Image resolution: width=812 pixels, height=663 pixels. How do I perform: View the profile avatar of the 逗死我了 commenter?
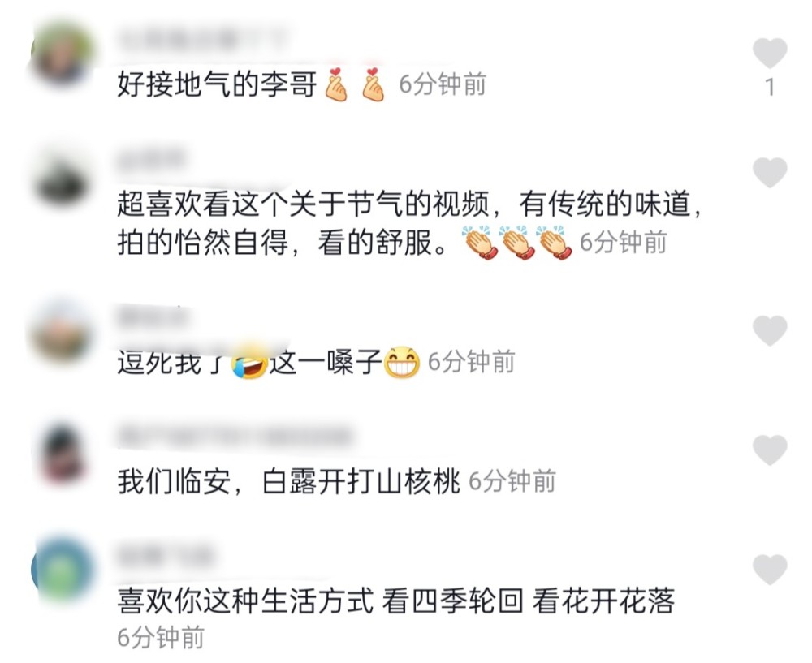[62, 331]
